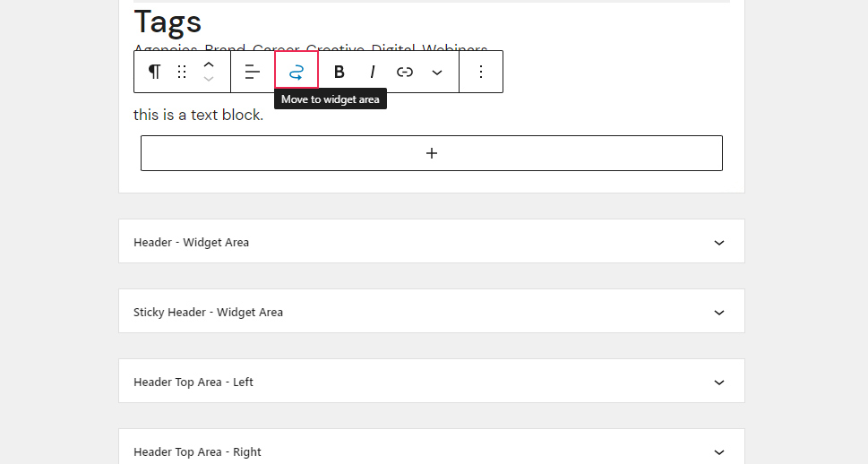868x464 pixels.
Task: Expand the Header Top Area - Left chevron
Action: coord(719,382)
